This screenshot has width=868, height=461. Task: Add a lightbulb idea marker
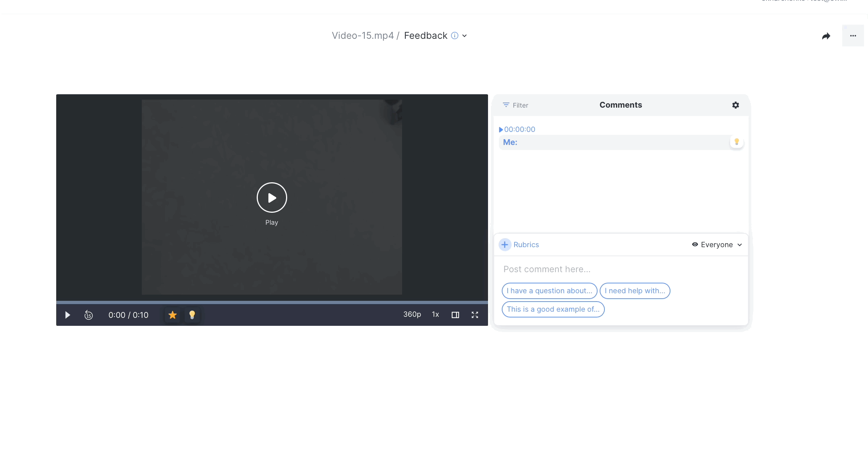click(x=192, y=315)
